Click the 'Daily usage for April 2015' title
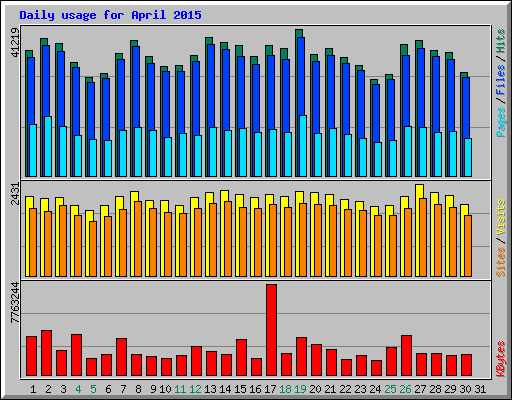This screenshot has height=400, width=512. coord(110,15)
